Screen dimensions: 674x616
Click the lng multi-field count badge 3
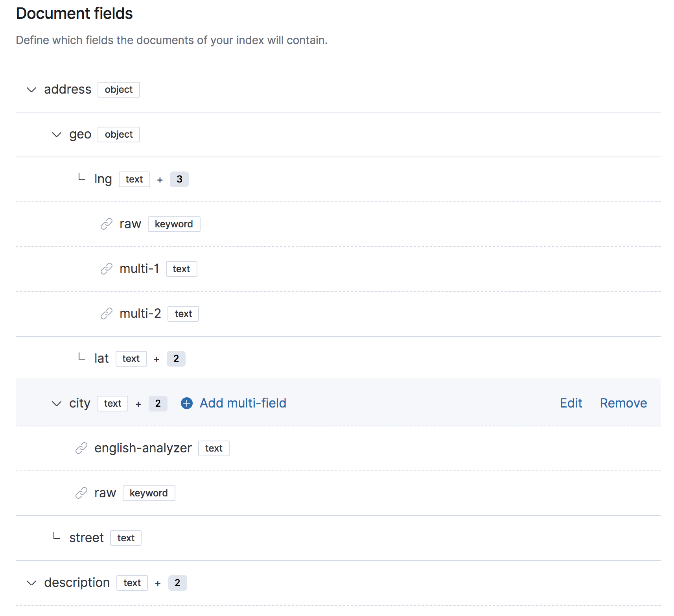179,179
